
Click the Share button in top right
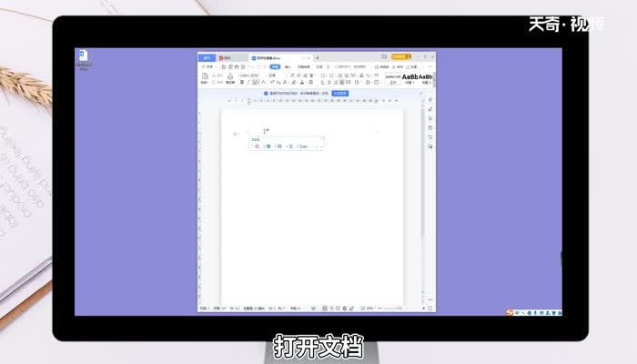(x=409, y=67)
